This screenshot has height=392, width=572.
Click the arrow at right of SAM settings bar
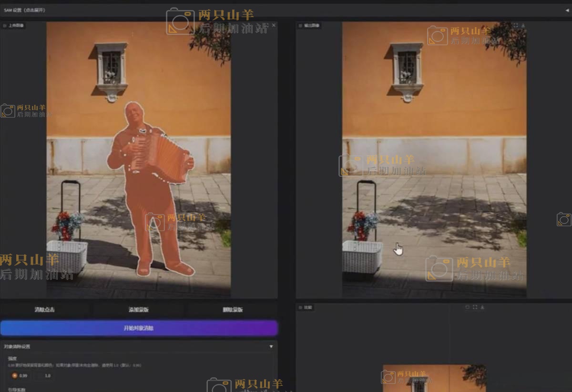point(566,10)
